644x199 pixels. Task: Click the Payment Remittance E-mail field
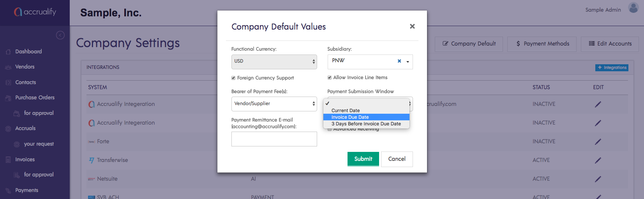click(274, 139)
